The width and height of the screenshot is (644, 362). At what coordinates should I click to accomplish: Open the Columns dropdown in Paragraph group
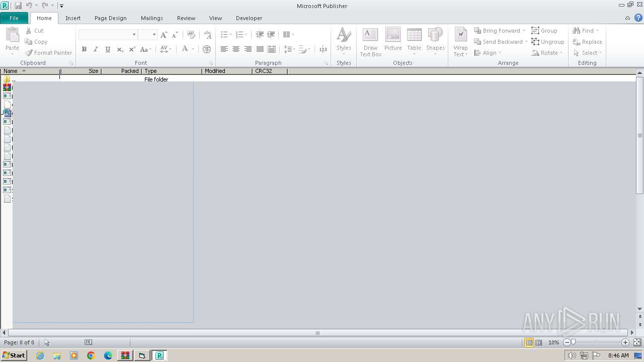(288, 35)
